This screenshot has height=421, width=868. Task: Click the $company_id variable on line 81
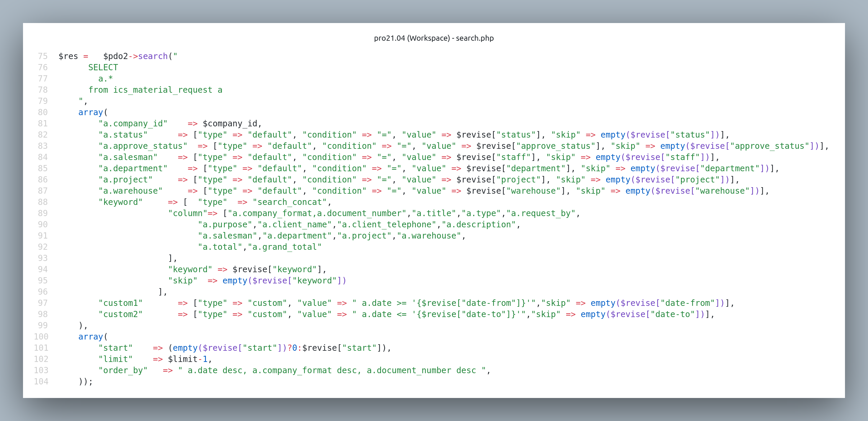tap(230, 123)
